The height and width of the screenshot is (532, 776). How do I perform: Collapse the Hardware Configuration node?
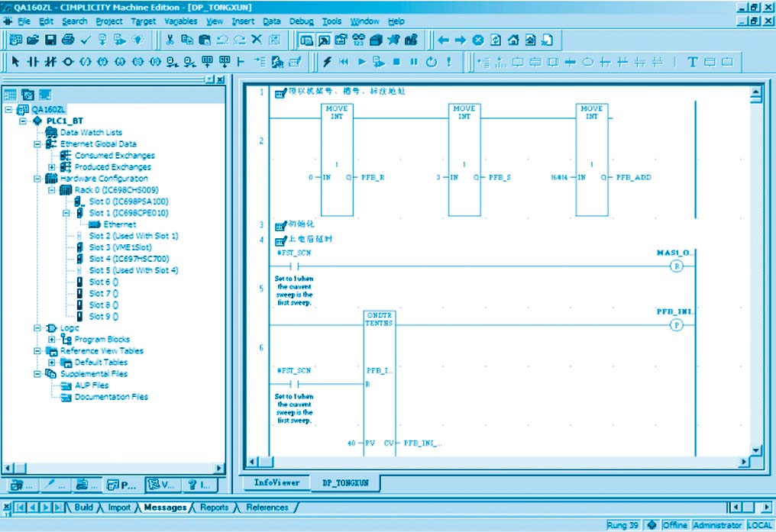(x=37, y=179)
